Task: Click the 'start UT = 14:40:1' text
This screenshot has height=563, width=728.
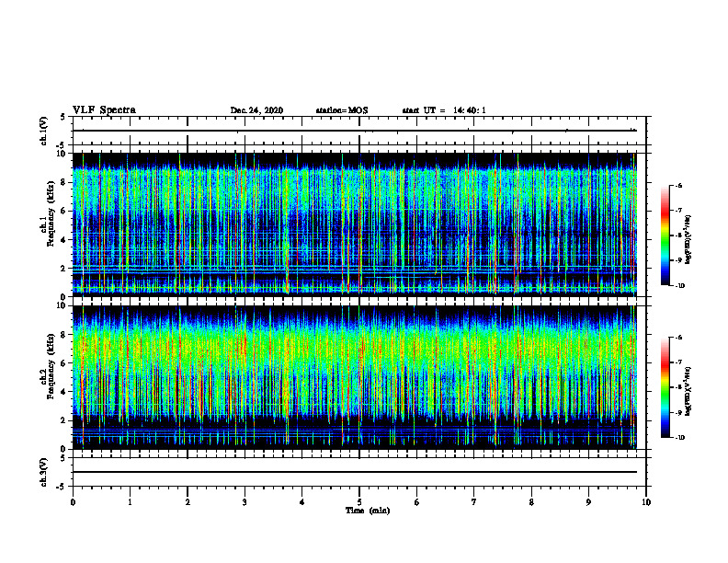Action: point(444,110)
